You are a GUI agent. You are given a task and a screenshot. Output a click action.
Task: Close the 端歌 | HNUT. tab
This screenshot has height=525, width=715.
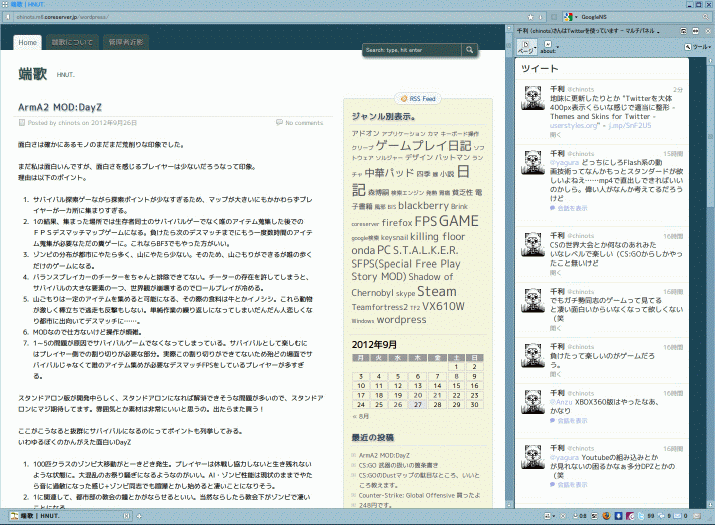(126, 516)
